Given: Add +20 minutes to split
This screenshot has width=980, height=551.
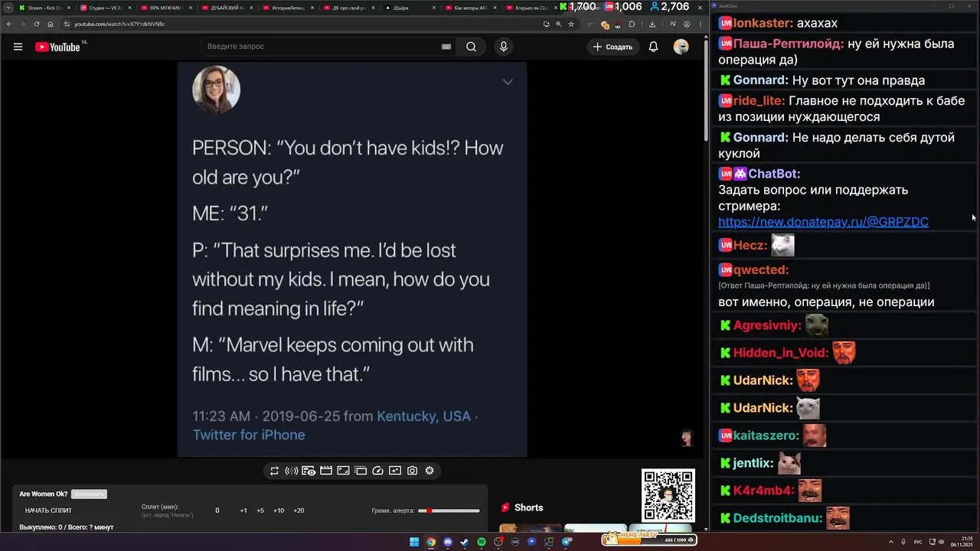Looking at the screenshot, I should (x=299, y=510).
